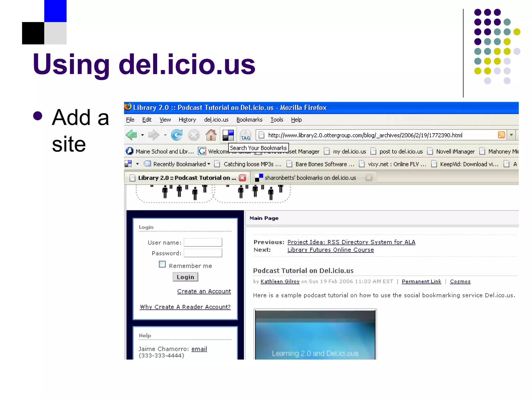Image resolution: width=532 pixels, height=399 pixels.
Task: Click the page icon left of the URL
Action: 262,135
